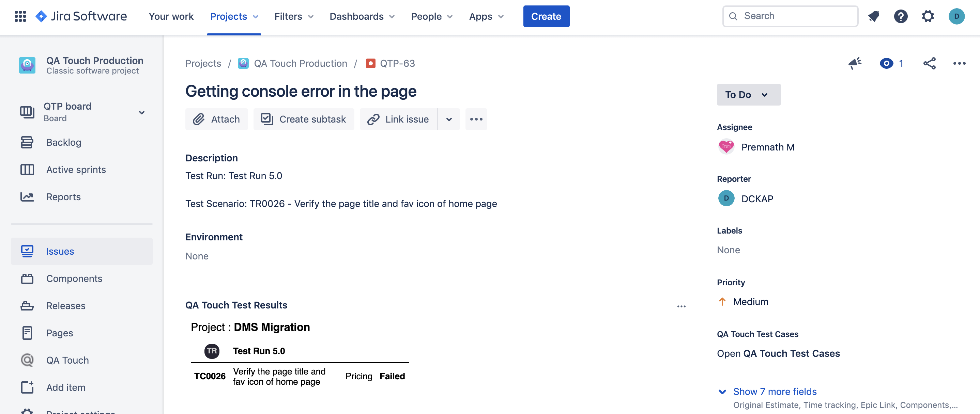The image size is (980, 414).
Task: Click the Issues icon in sidebar
Action: click(x=27, y=251)
